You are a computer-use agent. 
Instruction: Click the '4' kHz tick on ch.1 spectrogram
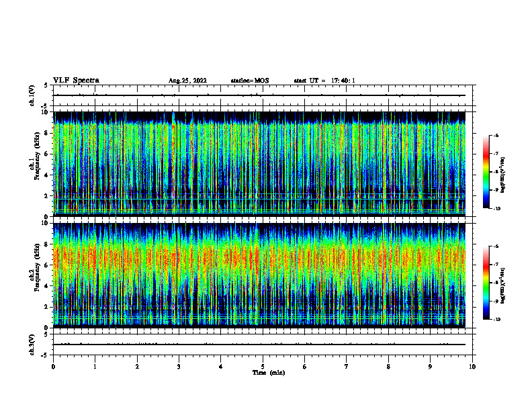click(46, 175)
